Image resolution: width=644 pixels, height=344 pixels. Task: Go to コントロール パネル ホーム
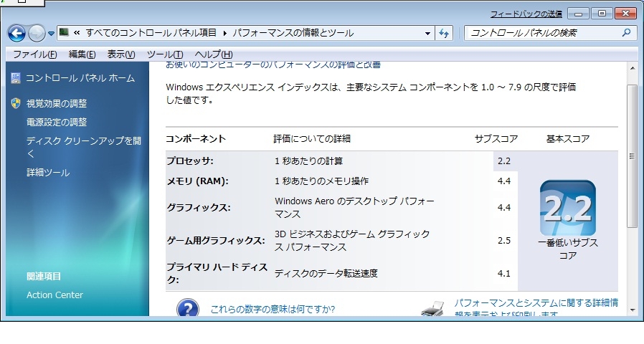(x=80, y=78)
